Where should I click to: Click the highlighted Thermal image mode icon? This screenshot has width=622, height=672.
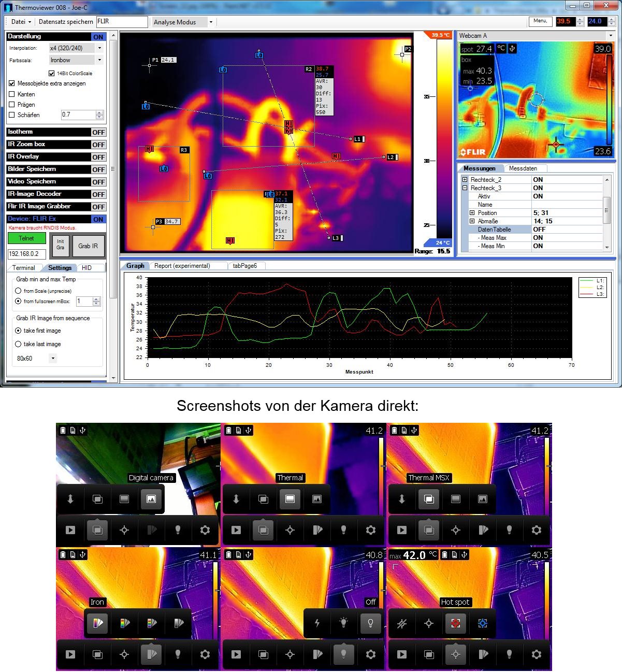(x=290, y=499)
